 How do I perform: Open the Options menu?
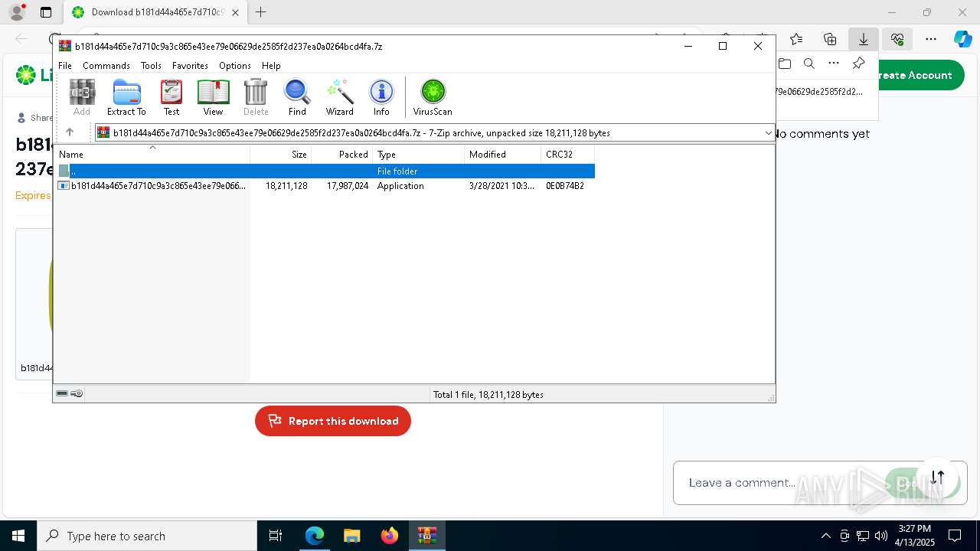(234, 66)
